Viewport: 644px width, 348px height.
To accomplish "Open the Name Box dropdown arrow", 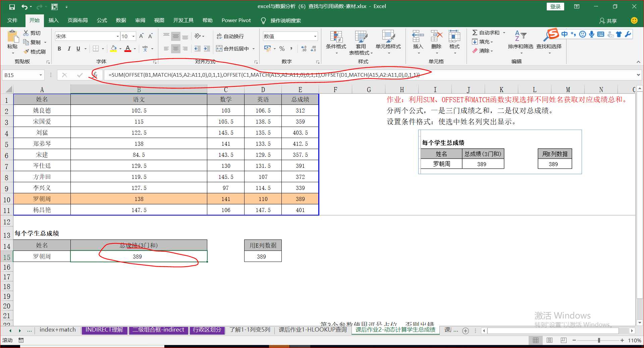I will [x=41, y=75].
